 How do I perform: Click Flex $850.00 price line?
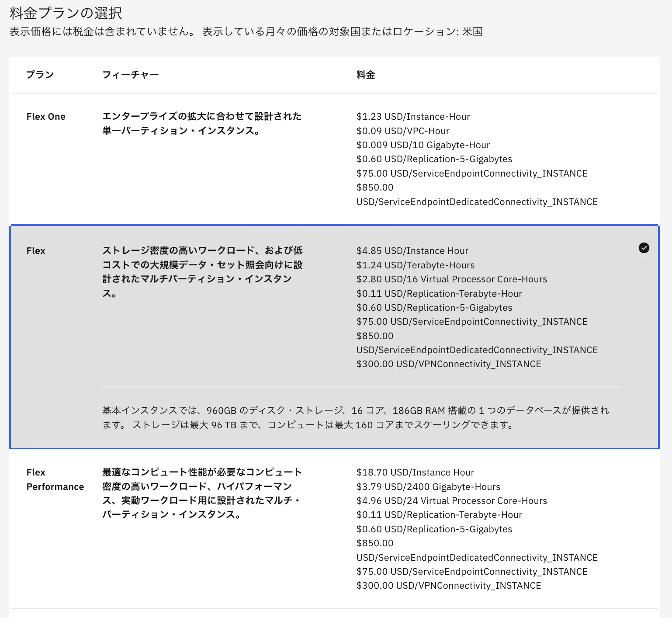coord(477,343)
